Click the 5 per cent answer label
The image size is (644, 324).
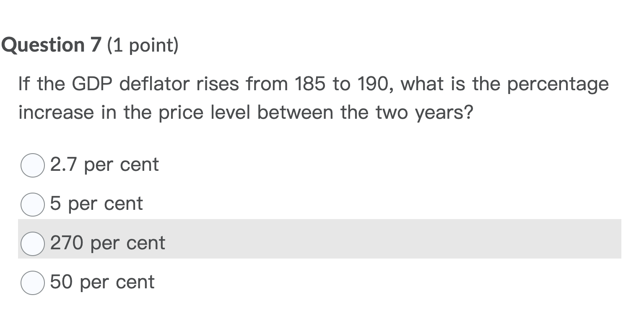tap(96, 204)
